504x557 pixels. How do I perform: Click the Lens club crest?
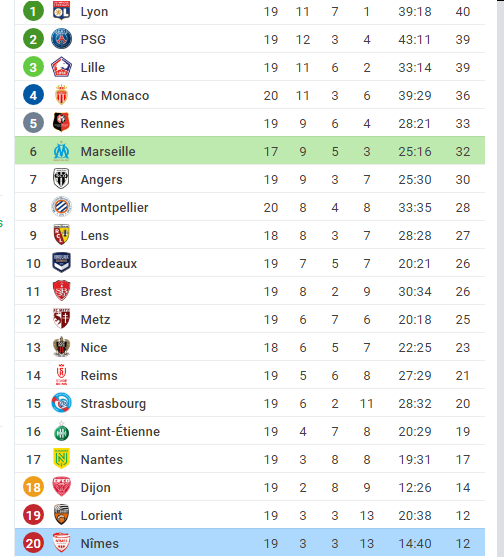coord(61,235)
